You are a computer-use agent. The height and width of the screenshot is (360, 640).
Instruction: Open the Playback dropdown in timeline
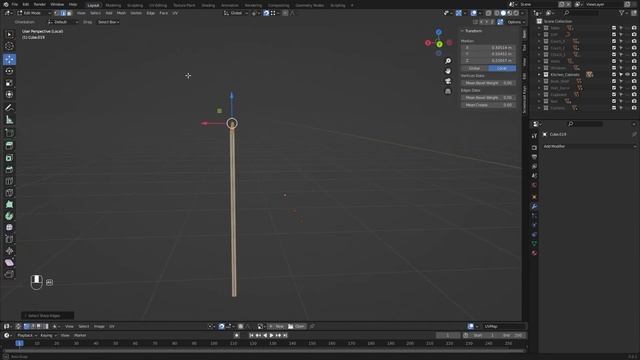(x=27, y=336)
